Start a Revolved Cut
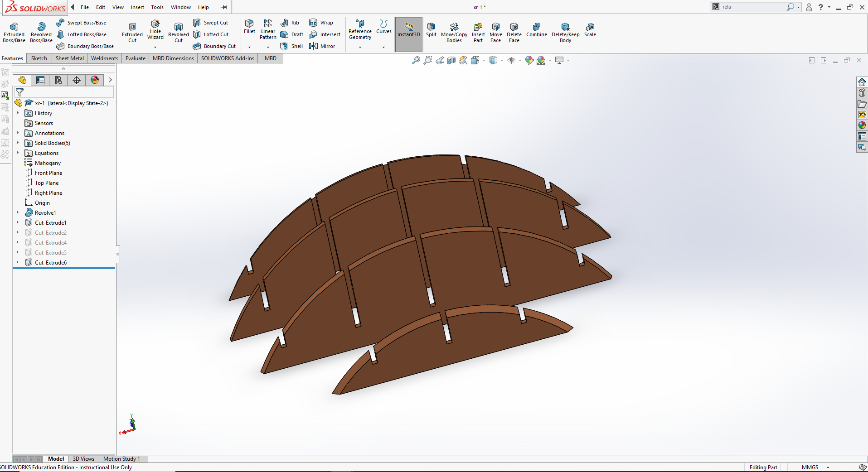Screen dimensions: 868x472 click(179, 33)
